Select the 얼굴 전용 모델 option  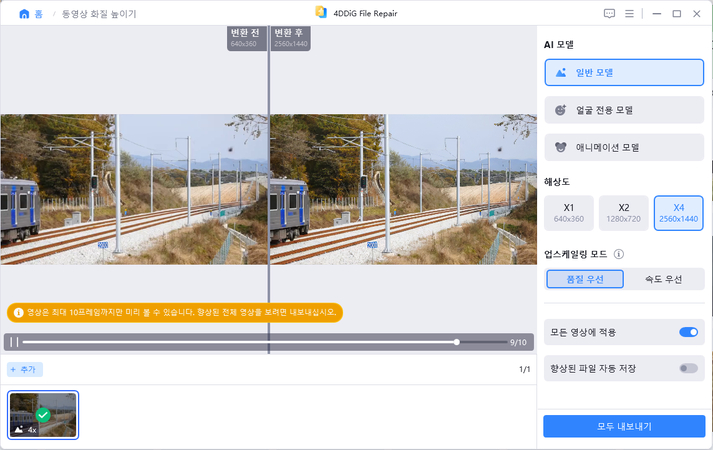pos(624,110)
